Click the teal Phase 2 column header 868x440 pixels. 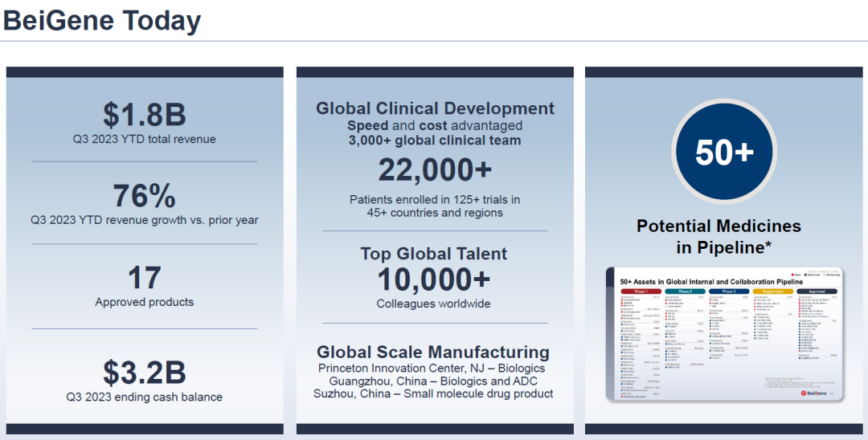click(684, 291)
